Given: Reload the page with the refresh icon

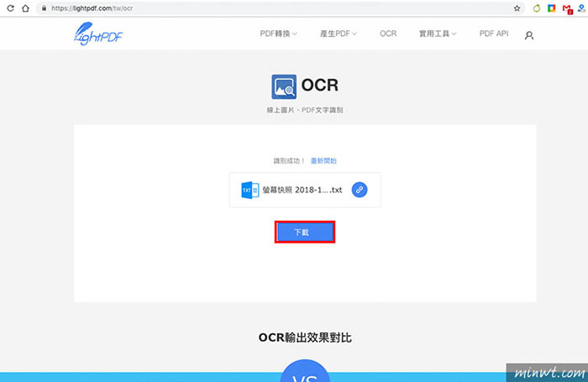Looking at the screenshot, I should [x=10, y=8].
